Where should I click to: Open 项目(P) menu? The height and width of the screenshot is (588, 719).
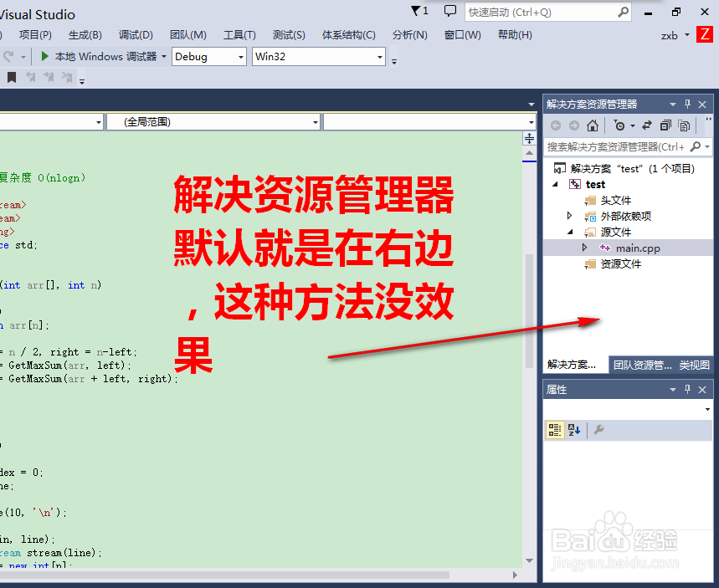click(35, 35)
